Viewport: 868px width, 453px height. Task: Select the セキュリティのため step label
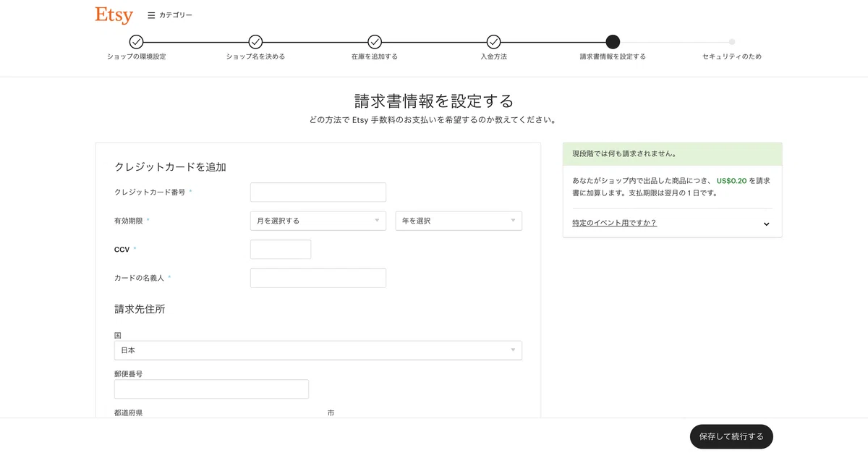(x=732, y=56)
